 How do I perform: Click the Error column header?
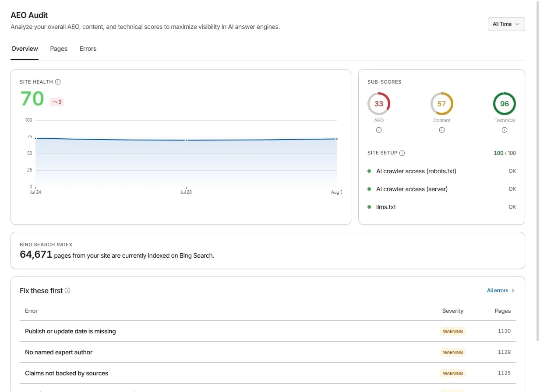click(31, 311)
